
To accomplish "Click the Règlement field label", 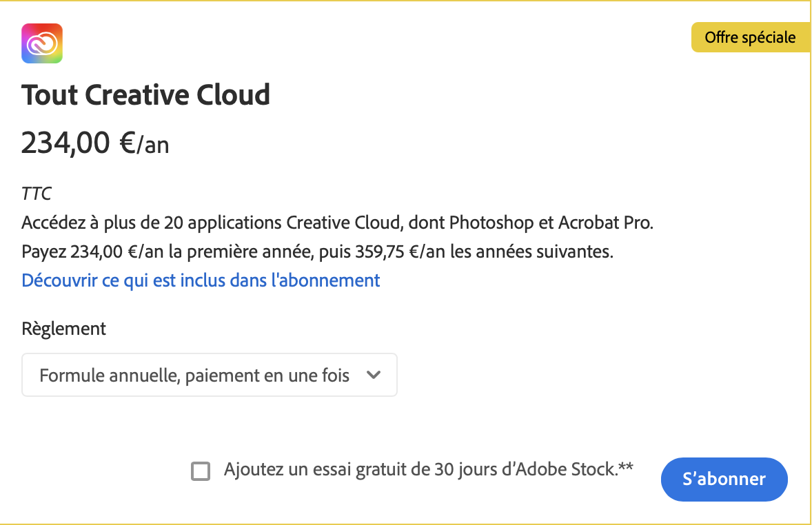I will pos(64,329).
